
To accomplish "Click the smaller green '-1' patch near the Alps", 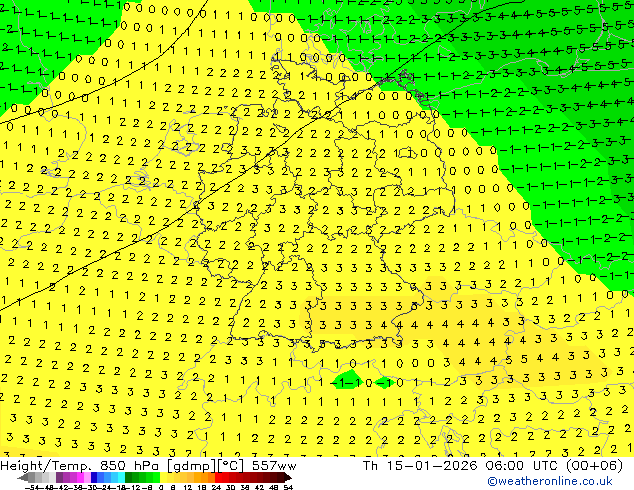I will 385,382.
